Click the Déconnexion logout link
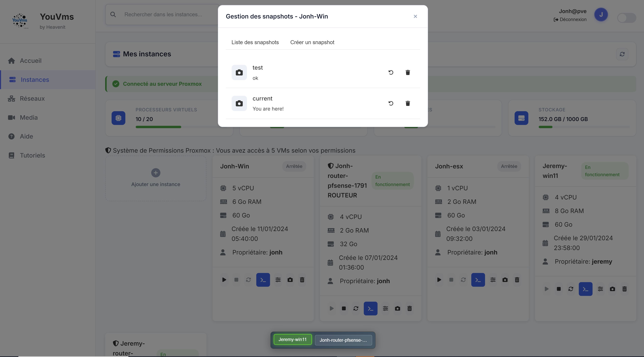The height and width of the screenshot is (357, 644). coord(570,20)
